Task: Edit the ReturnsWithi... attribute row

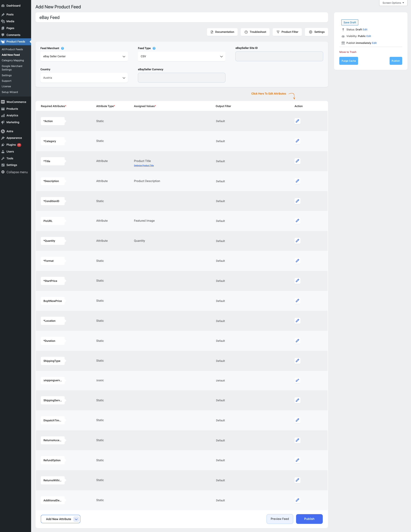Action: point(297,480)
